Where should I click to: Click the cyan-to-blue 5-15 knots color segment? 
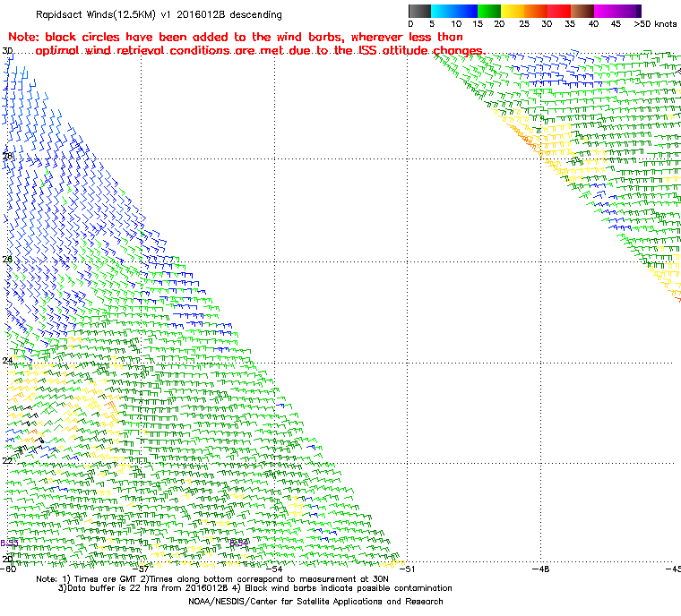point(454,11)
